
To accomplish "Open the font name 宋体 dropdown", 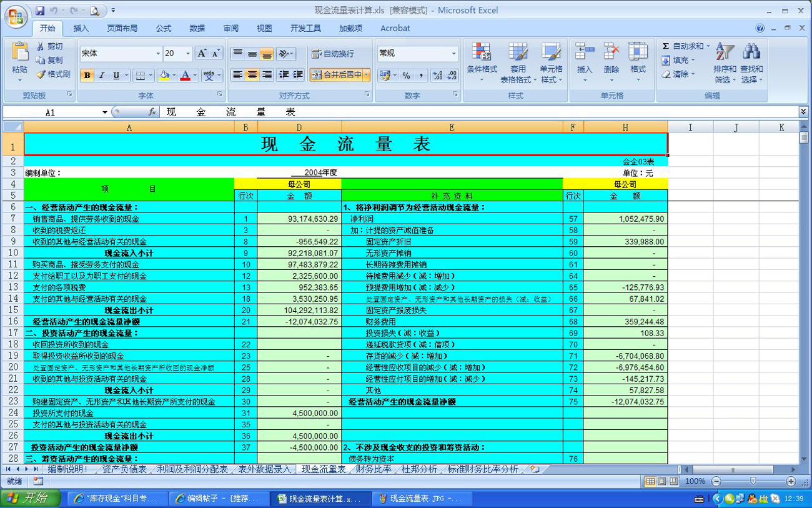I will 158,54.
